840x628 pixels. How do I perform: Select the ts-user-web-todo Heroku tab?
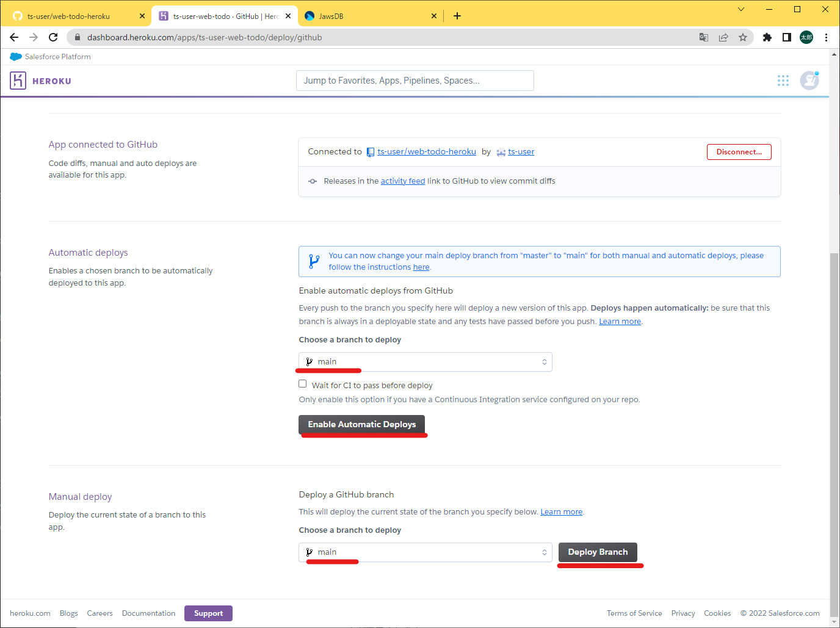pos(224,16)
